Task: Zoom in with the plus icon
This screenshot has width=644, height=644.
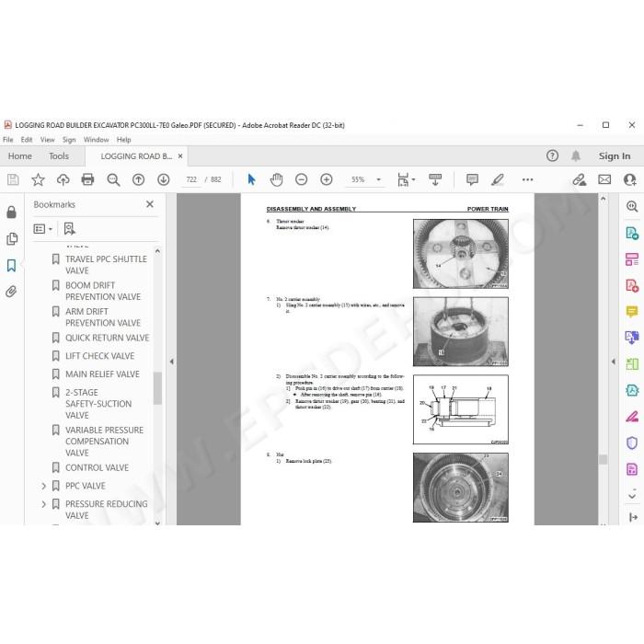Action: [326, 179]
